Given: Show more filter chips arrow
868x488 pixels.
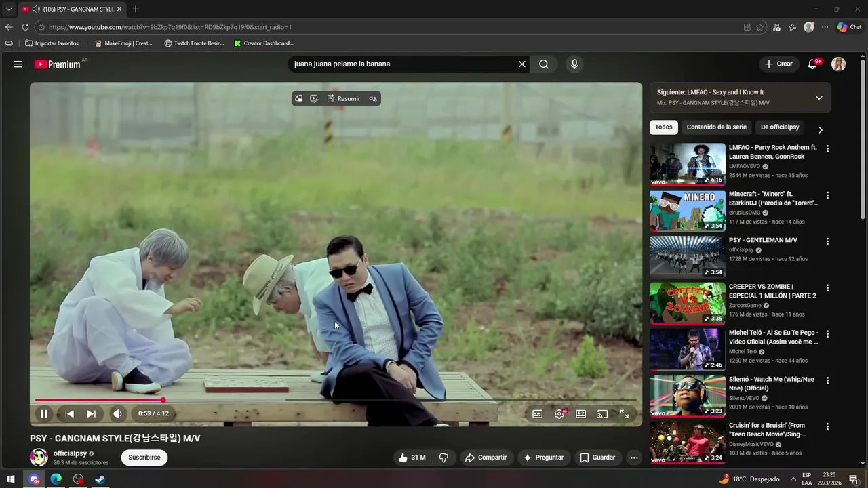Looking at the screenshot, I should [821, 129].
